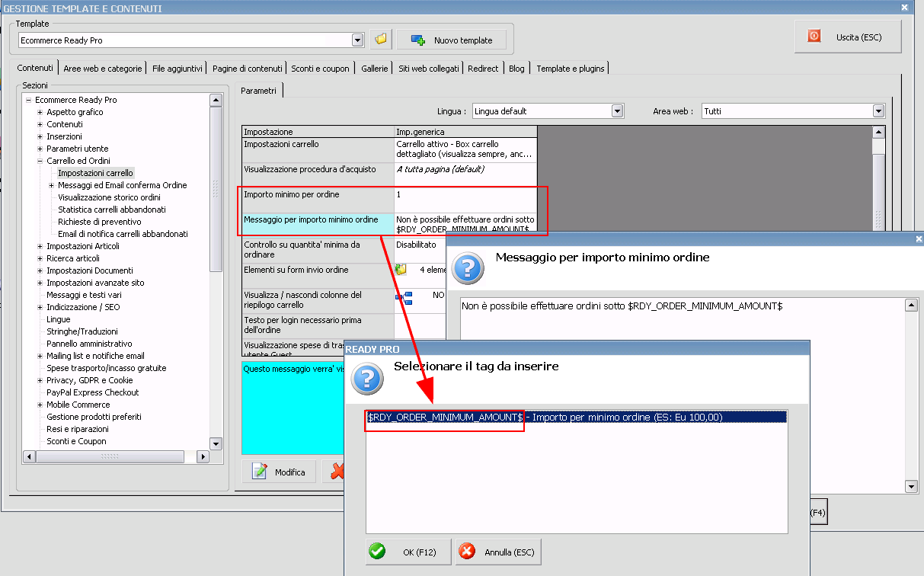
Task: Select Stringhe/Traduzioni tree item
Action: 82,331
